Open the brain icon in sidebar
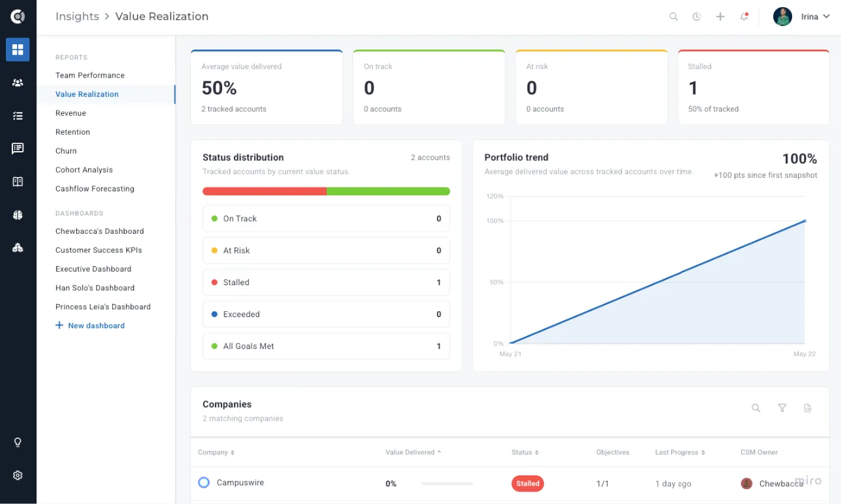The width and height of the screenshot is (841, 504). pyautogui.click(x=18, y=215)
